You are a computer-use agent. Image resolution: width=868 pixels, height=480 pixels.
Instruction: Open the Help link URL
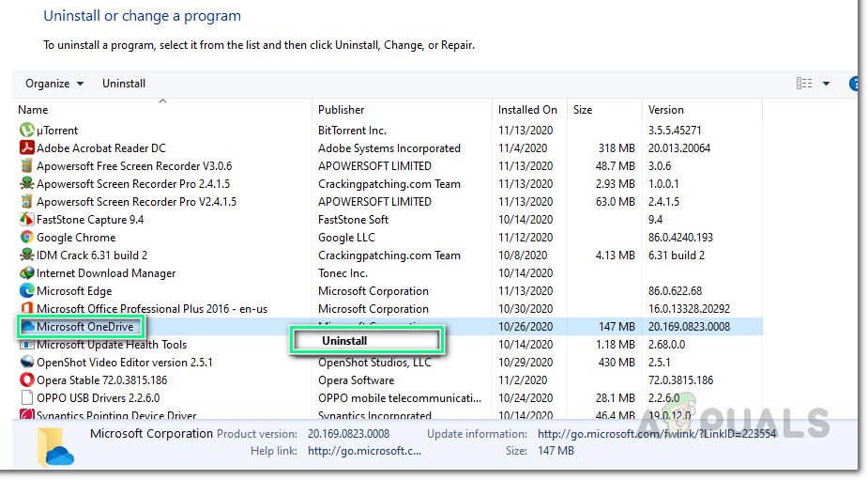coord(364,451)
